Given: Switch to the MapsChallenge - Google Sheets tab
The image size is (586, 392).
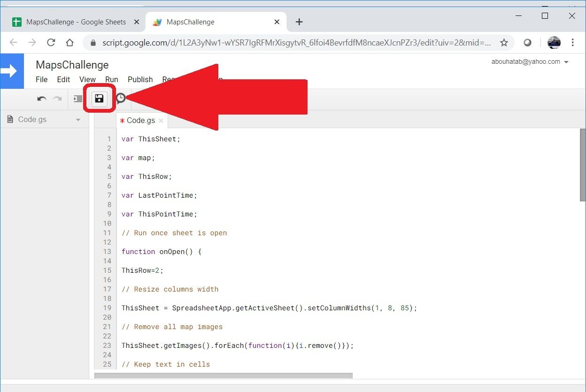Looking at the screenshot, I should (75, 22).
